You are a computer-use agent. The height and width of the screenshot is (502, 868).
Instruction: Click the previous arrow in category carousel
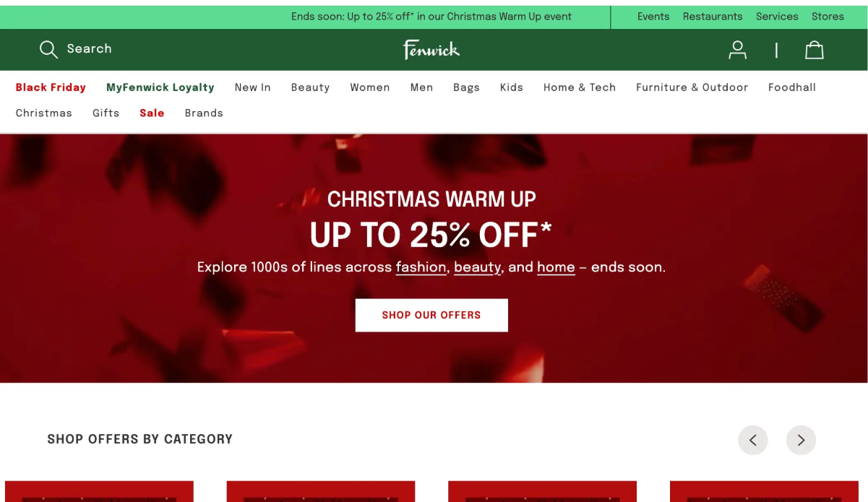[753, 440]
